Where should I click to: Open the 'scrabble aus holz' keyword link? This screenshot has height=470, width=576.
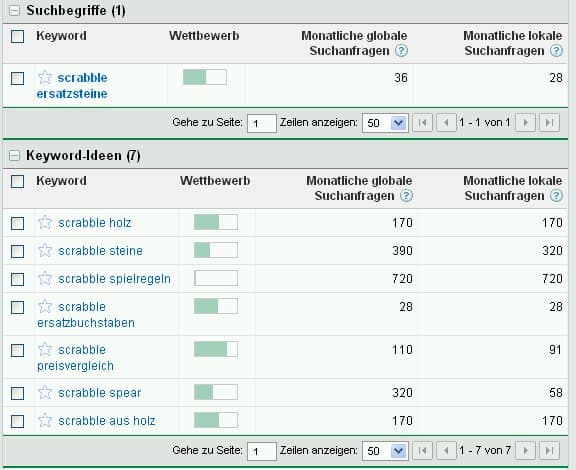tap(107, 421)
